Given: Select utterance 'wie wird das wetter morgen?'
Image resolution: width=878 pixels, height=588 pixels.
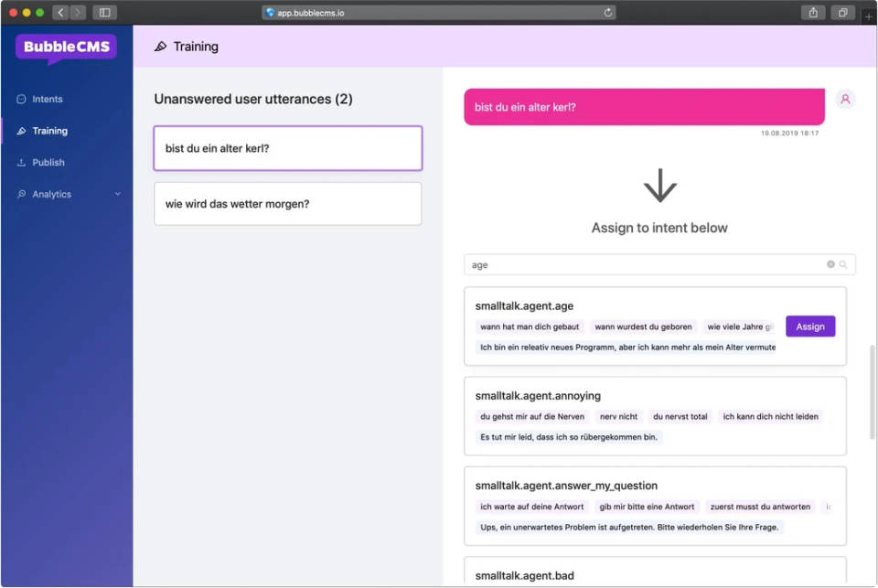Looking at the screenshot, I should point(287,204).
